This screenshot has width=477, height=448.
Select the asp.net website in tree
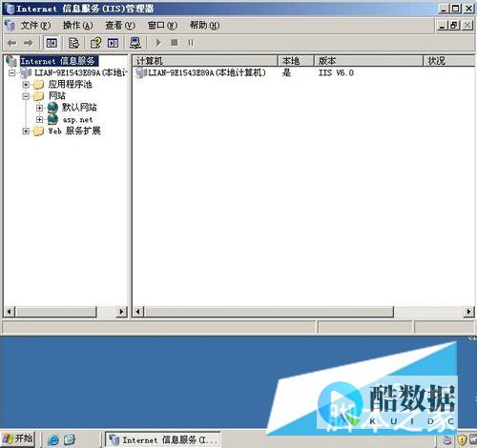tap(77, 119)
